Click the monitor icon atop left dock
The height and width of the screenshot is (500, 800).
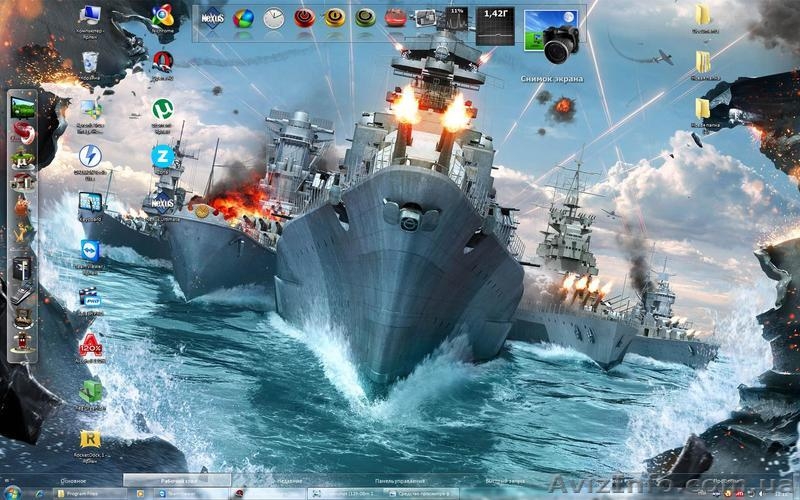click(22, 106)
